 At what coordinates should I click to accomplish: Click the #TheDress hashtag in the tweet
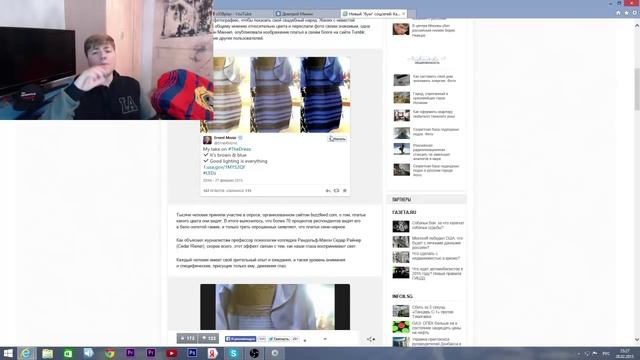[240, 149]
